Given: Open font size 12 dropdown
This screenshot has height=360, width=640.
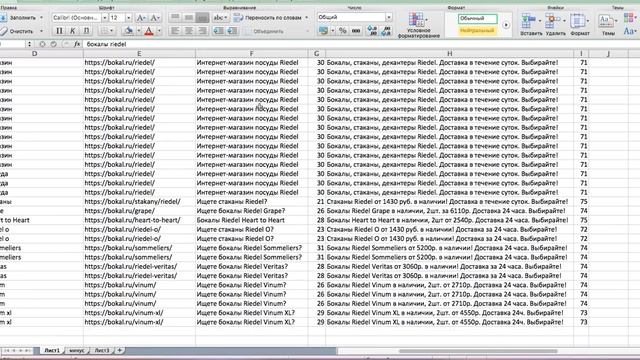Looking at the screenshot, I should point(129,18).
